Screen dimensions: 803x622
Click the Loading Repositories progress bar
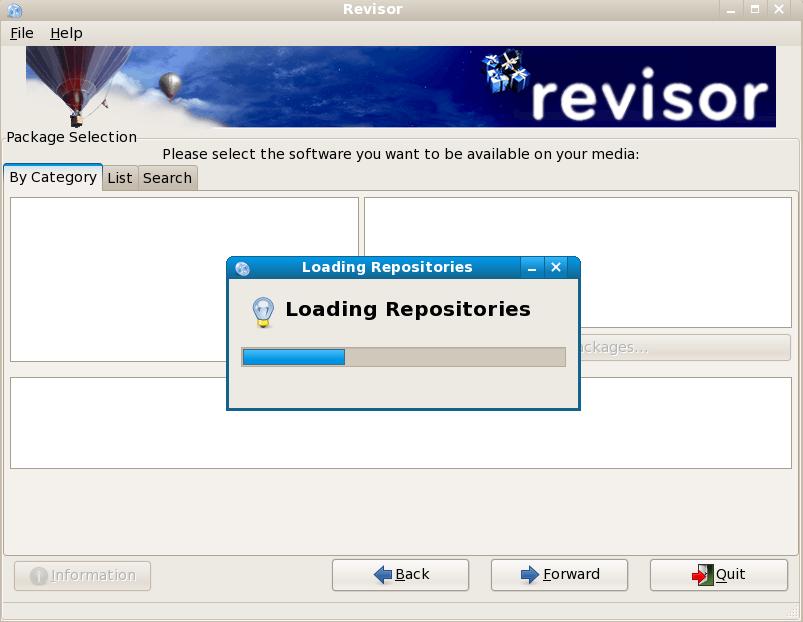404,357
